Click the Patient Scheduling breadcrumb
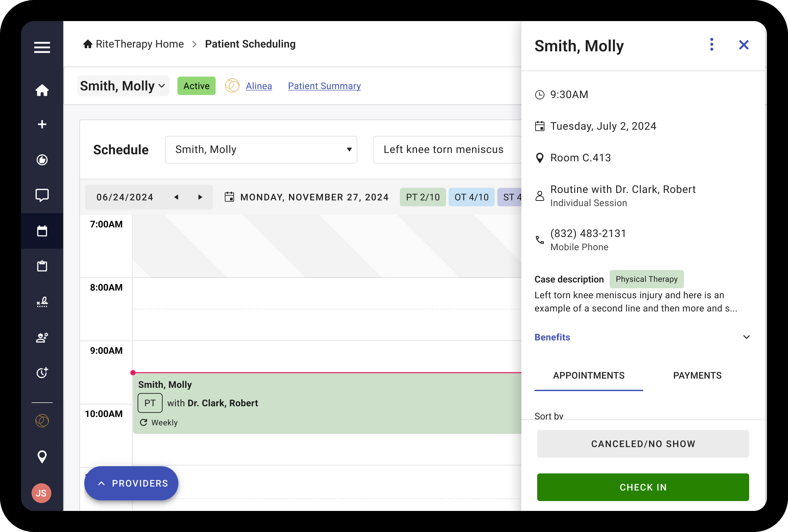Image resolution: width=788 pixels, height=532 pixels. [x=250, y=44]
